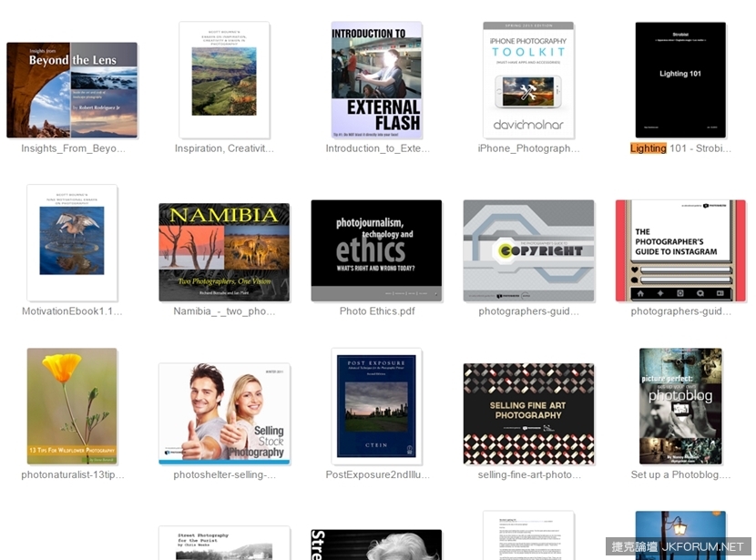Viewport: 756px width, 560px height.
Task: Select the "photoshelter-selling-..." file label
Action: pyautogui.click(x=225, y=474)
